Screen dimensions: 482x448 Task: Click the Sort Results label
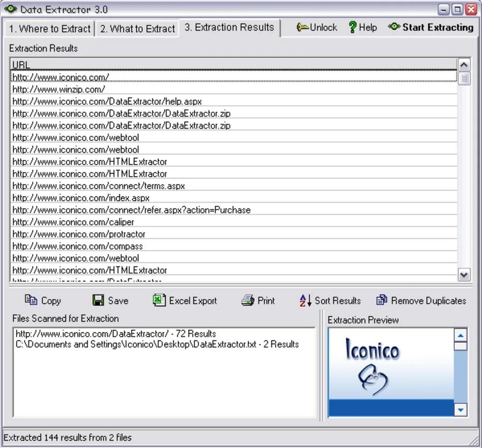click(x=338, y=300)
